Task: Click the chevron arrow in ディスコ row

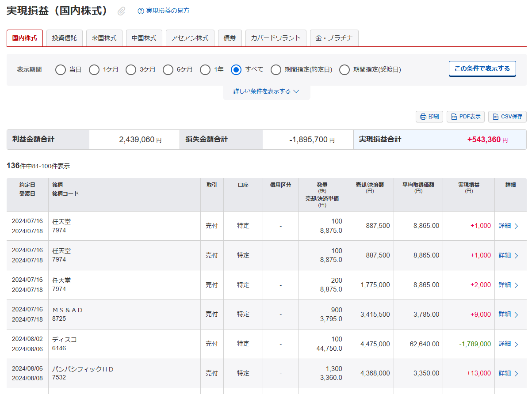Action: (516, 344)
